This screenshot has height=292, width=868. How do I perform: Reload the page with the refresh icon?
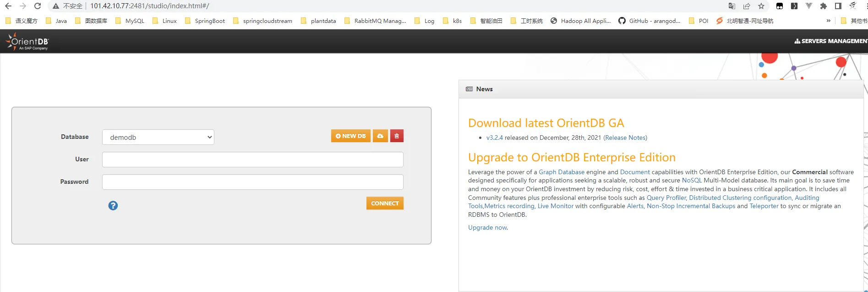coord(38,6)
